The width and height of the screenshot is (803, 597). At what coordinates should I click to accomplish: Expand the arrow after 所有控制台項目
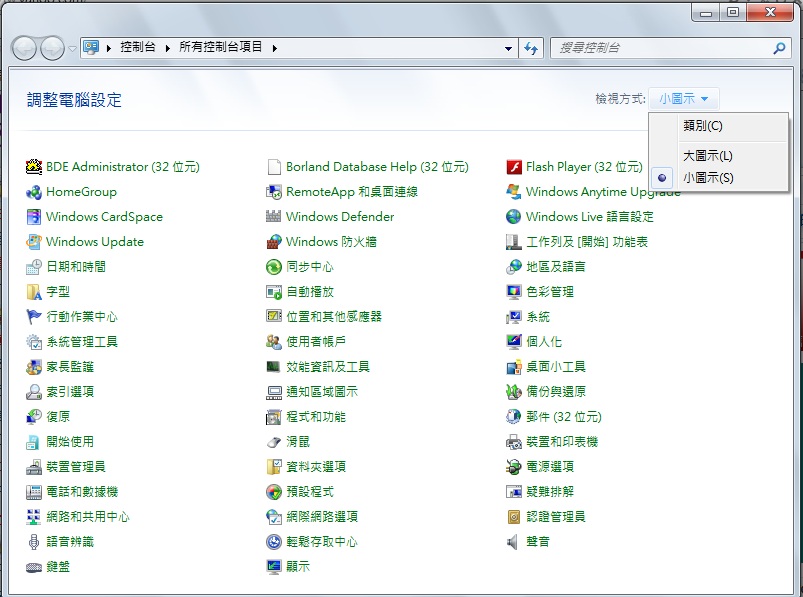275,48
